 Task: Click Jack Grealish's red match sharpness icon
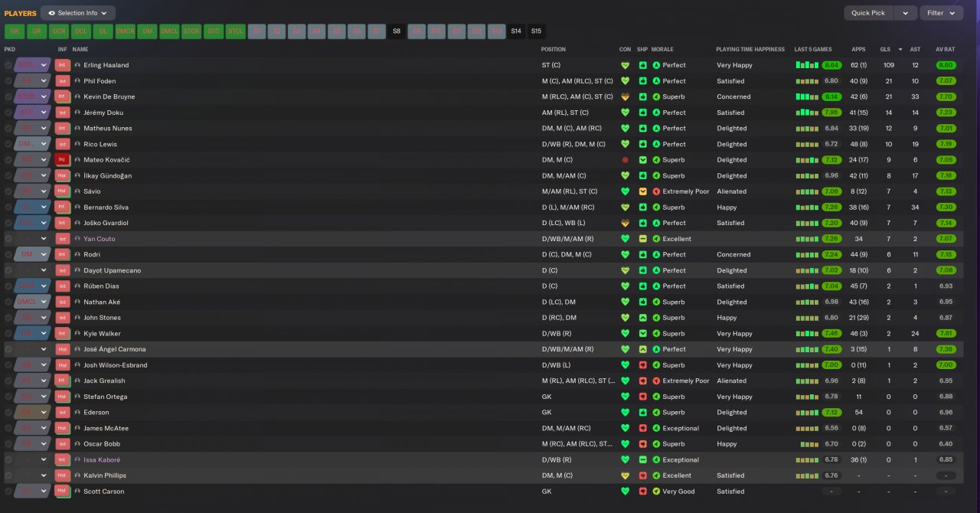(643, 381)
